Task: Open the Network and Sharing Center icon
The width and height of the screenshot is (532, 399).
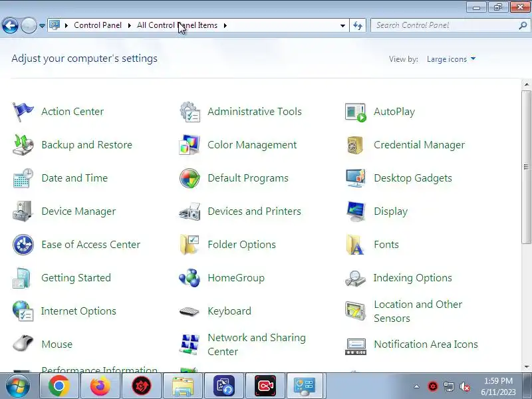Action: pyautogui.click(x=190, y=344)
